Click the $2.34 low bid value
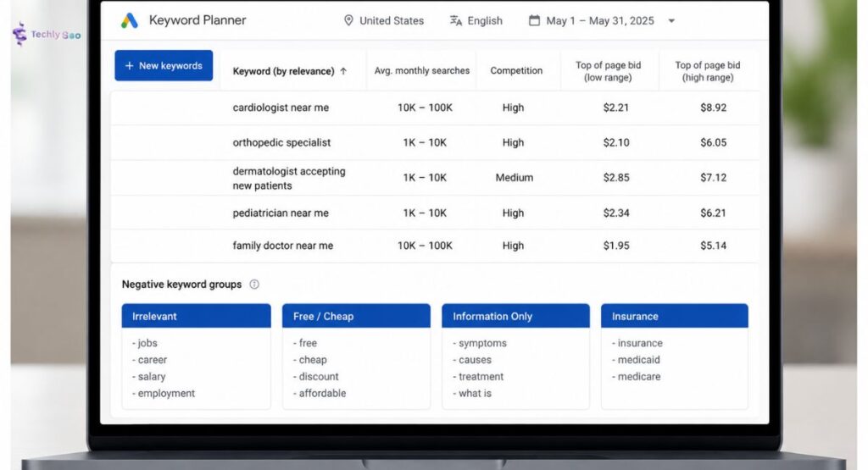The width and height of the screenshot is (868, 470). 616,213
